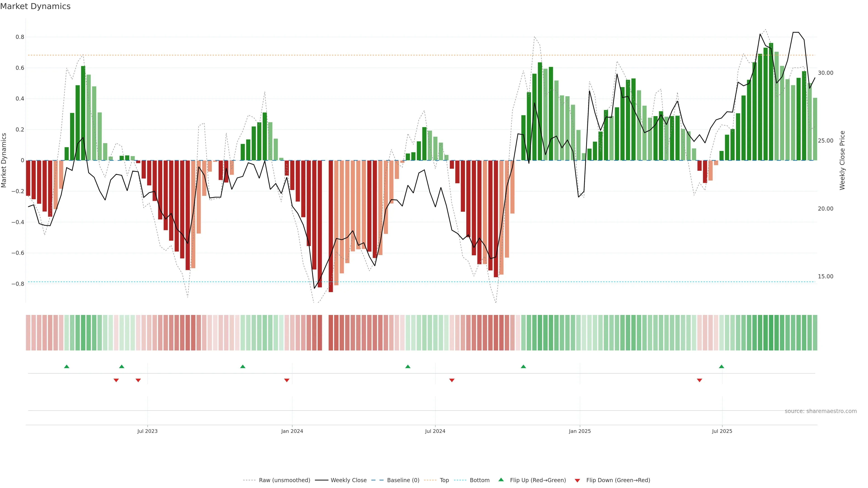Click the Market Dynamics chart title

pos(35,6)
